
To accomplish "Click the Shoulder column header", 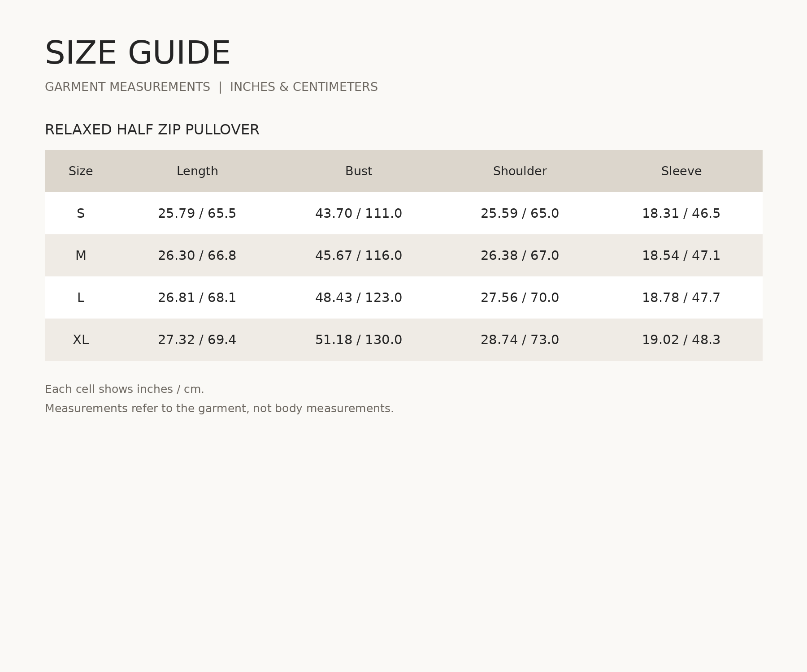I will [x=520, y=171].
